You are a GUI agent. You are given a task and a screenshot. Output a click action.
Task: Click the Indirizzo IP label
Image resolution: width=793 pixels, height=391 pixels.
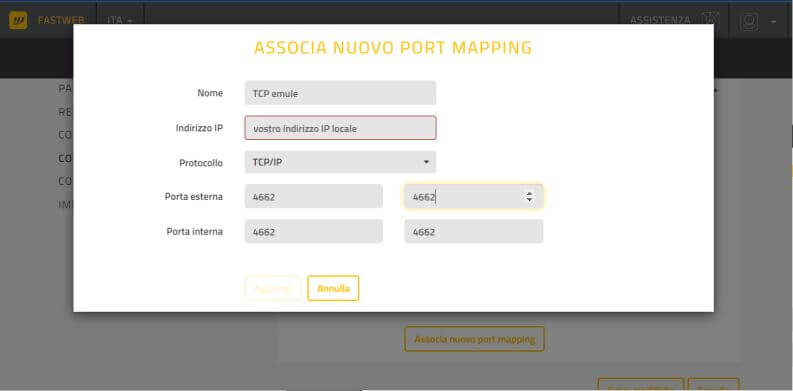[x=199, y=128]
